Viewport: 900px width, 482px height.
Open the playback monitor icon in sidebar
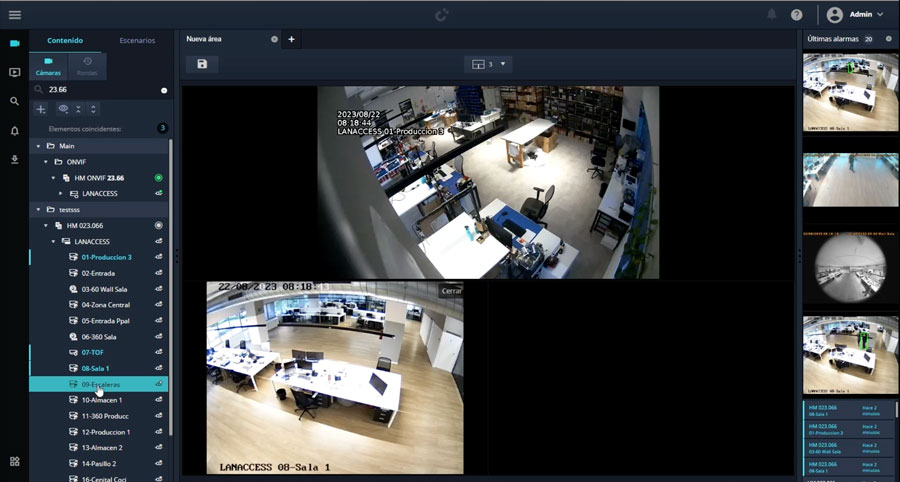(15, 72)
